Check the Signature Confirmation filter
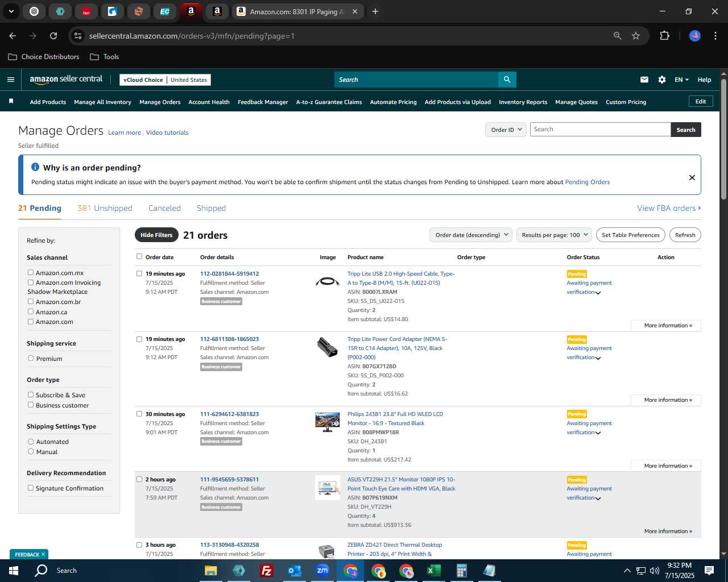The width and height of the screenshot is (728, 582). pos(31,488)
